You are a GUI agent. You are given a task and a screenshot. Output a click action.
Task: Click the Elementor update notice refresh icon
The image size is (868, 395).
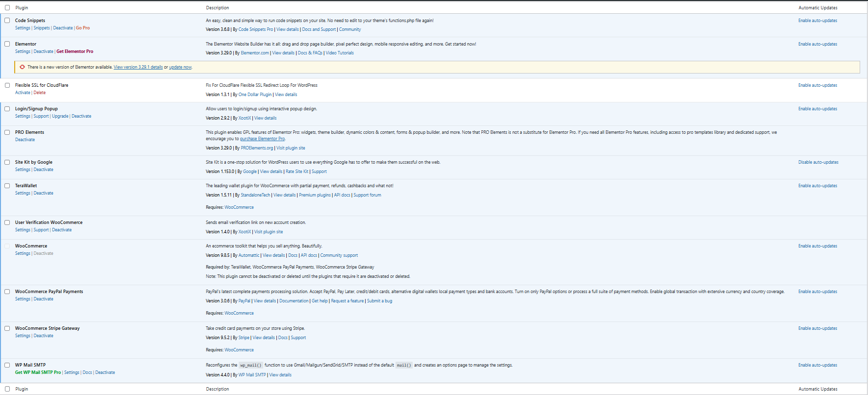[22, 67]
